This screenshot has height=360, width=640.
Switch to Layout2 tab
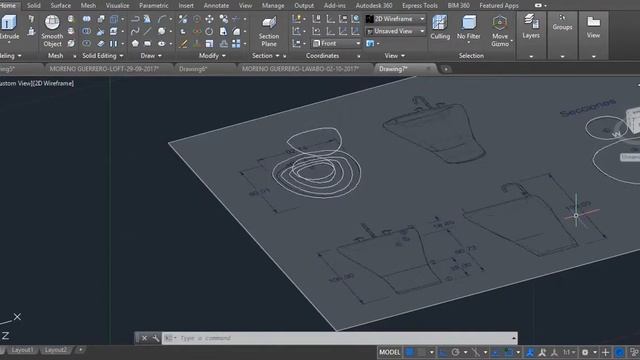coord(56,350)
